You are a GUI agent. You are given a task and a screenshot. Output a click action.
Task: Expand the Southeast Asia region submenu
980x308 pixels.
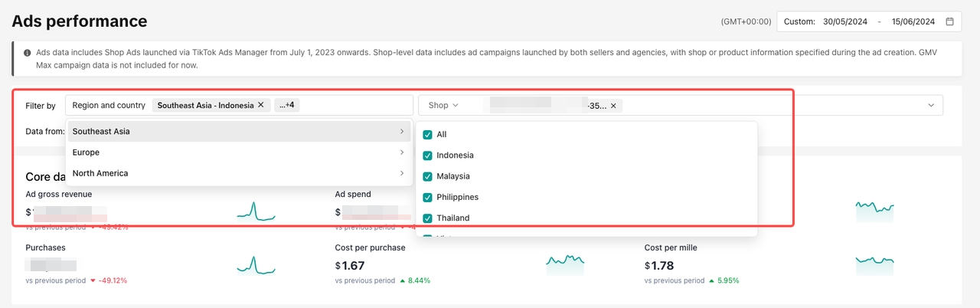pyautogui.click(x=238, y=132)
